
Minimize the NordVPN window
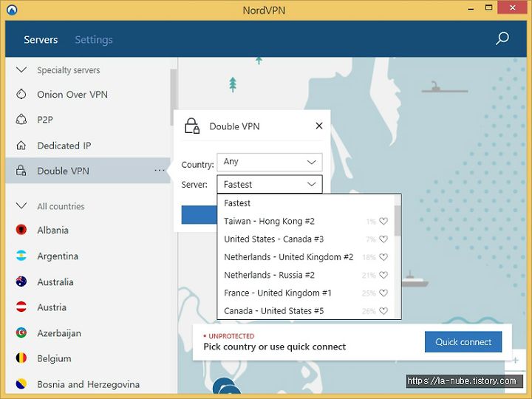pyautogui.click(x=471, y=9)
